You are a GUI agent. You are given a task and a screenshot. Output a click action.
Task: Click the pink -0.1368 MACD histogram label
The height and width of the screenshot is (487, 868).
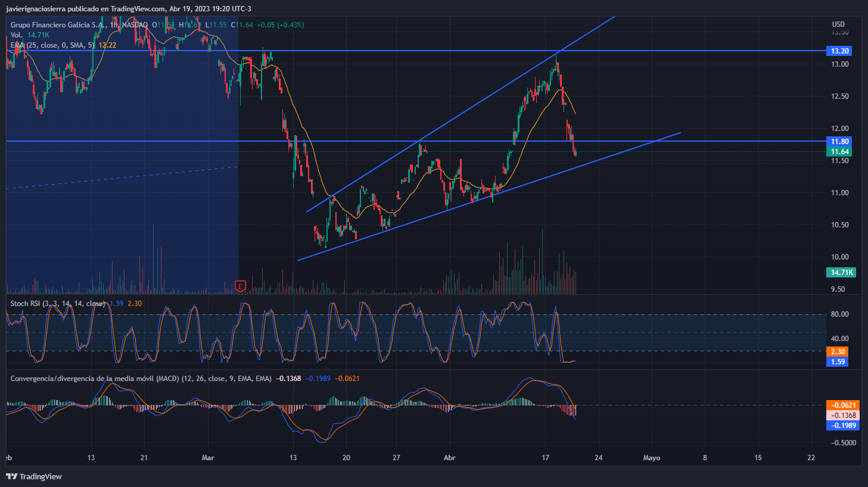[842, 416]
